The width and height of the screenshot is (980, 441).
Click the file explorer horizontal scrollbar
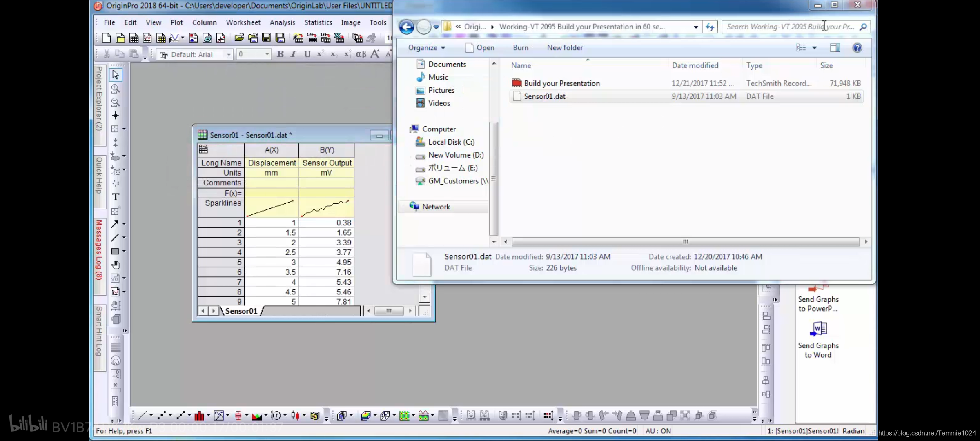685,242
